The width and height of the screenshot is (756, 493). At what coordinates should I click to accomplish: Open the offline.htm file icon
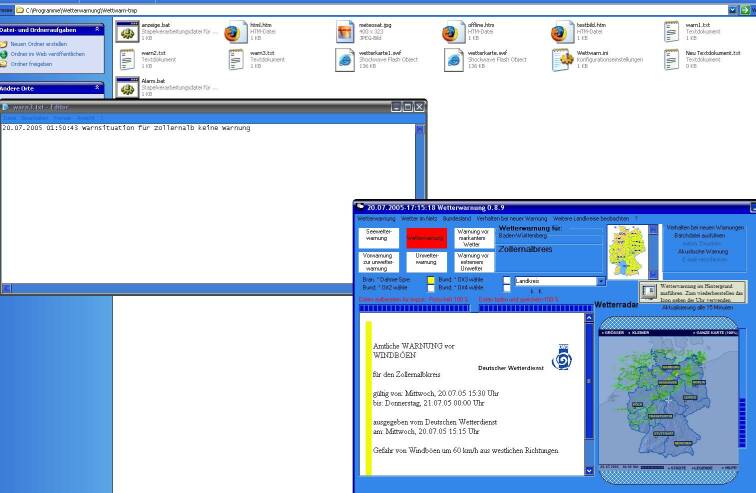[453, 32]
